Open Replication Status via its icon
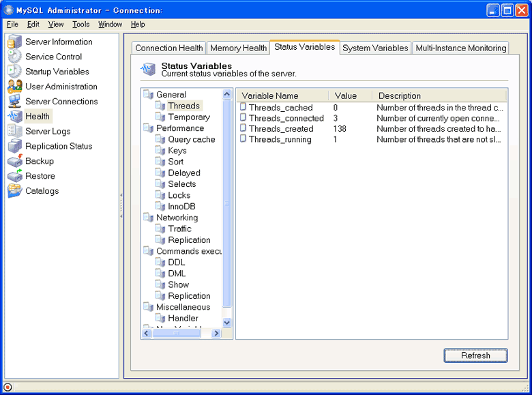The height and width of the screenshot is (395, 532). (14, 146)
